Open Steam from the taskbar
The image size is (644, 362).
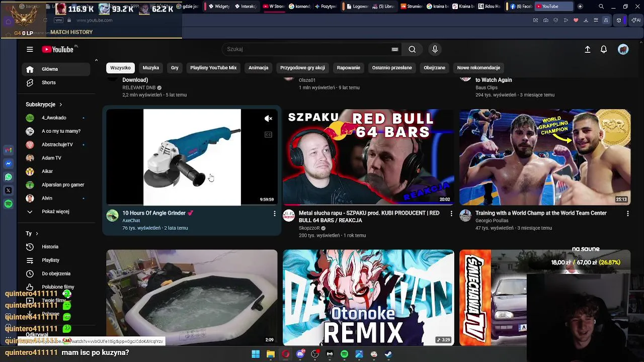tap(388, 354)
